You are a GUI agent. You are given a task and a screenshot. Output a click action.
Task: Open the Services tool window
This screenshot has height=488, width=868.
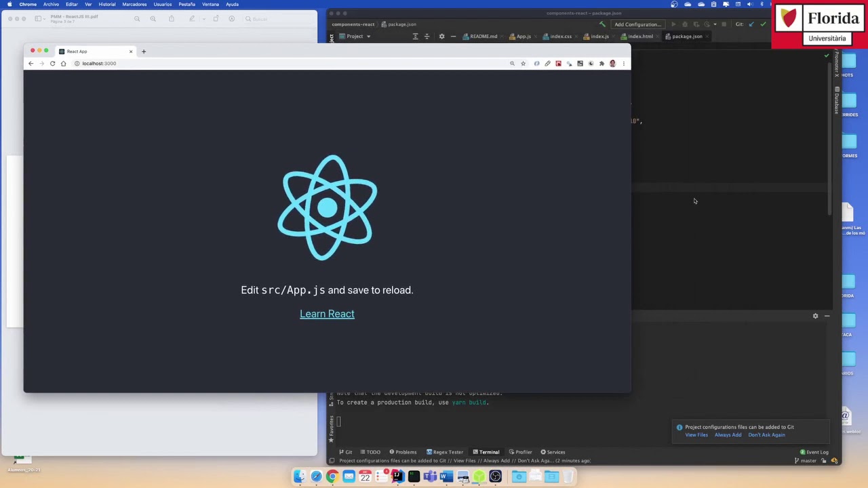553,452
